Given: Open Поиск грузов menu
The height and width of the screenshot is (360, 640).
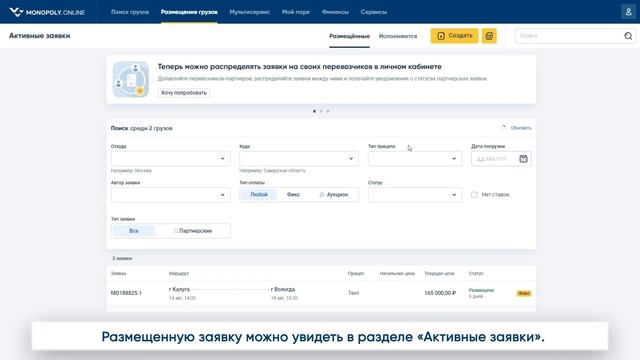Looking at the screenshot, I should coord(130,12).
